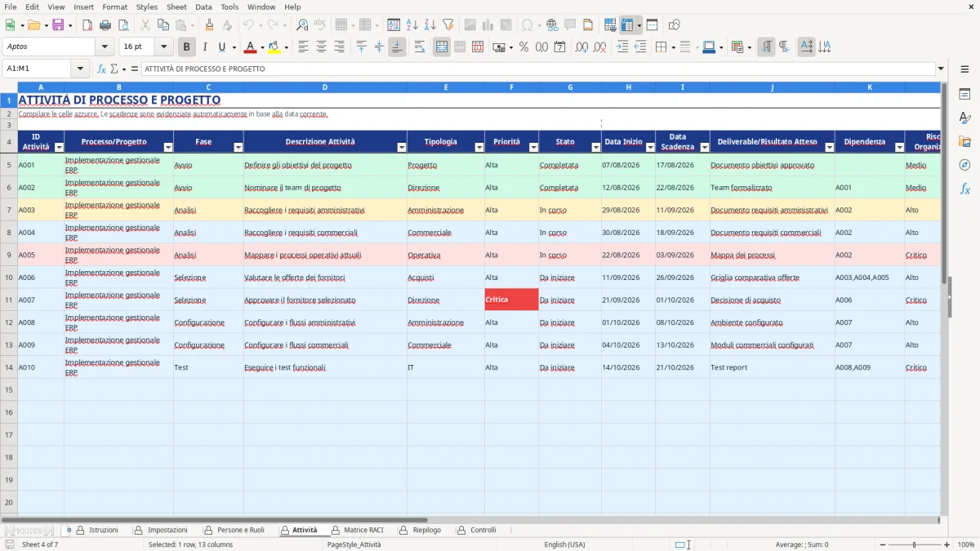
Task: Copy selection with the Copy icon
Action: [163, 25]
